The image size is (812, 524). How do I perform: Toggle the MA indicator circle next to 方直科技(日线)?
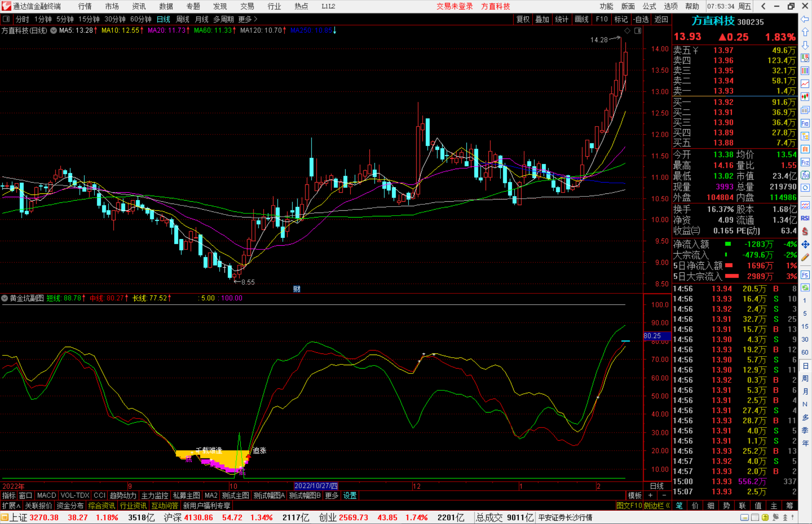[x=54, y=30]
